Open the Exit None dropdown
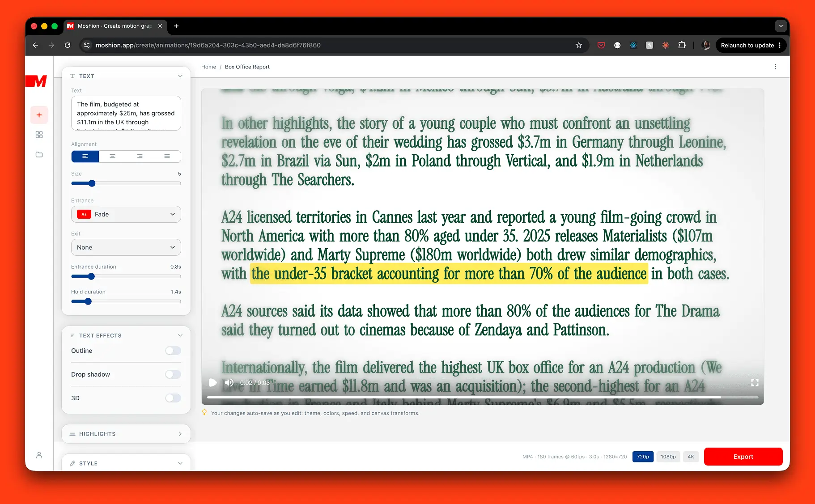The width and height of the screenshot is (815, 504). (x=126, y=247)
